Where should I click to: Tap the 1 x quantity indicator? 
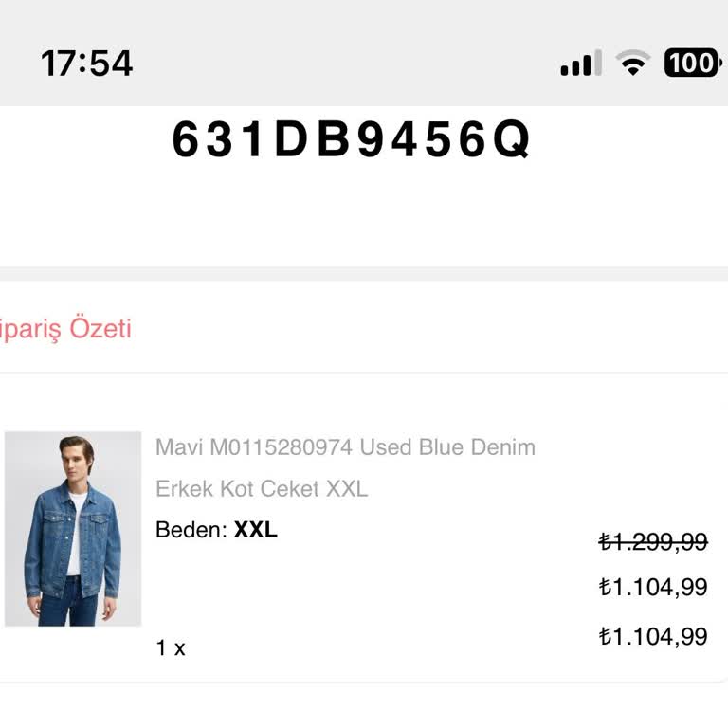coord(171,648)
